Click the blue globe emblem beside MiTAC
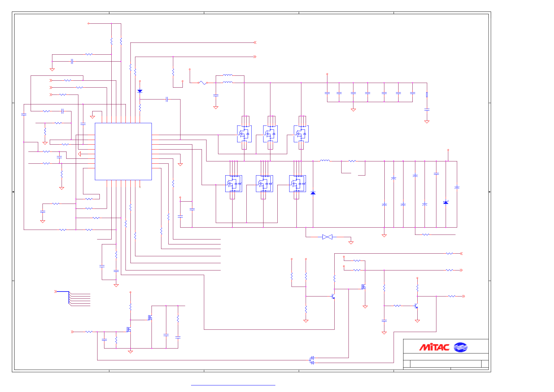Screen dimensions: 554x392 [x=460, y=347]
